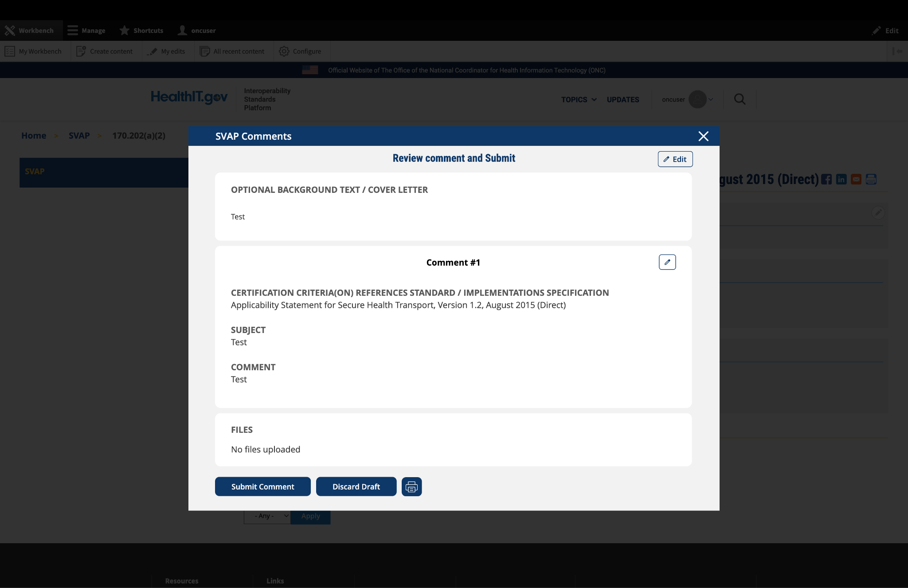The image size is (908, 588).
Task: Share page on Facebook icon
Action: (x=826, y=179)
